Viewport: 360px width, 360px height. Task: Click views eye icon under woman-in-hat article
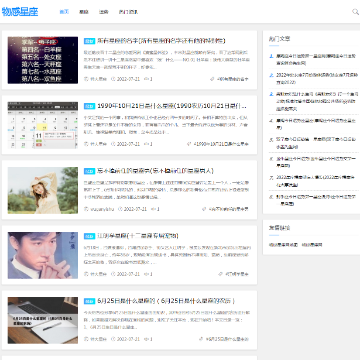pos(153,209)
